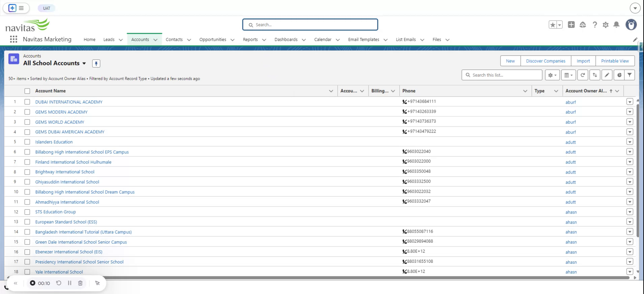Open List View Controls gear

552,75
